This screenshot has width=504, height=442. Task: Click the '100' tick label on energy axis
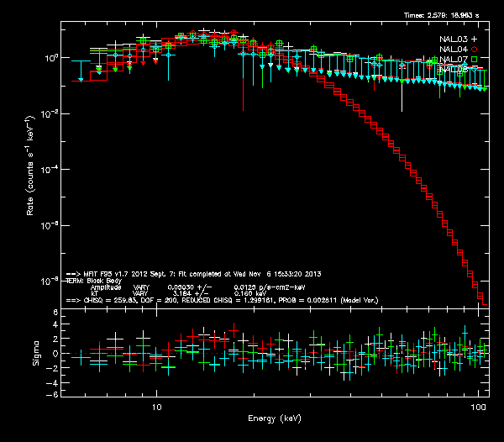click(x=479, y=406)
